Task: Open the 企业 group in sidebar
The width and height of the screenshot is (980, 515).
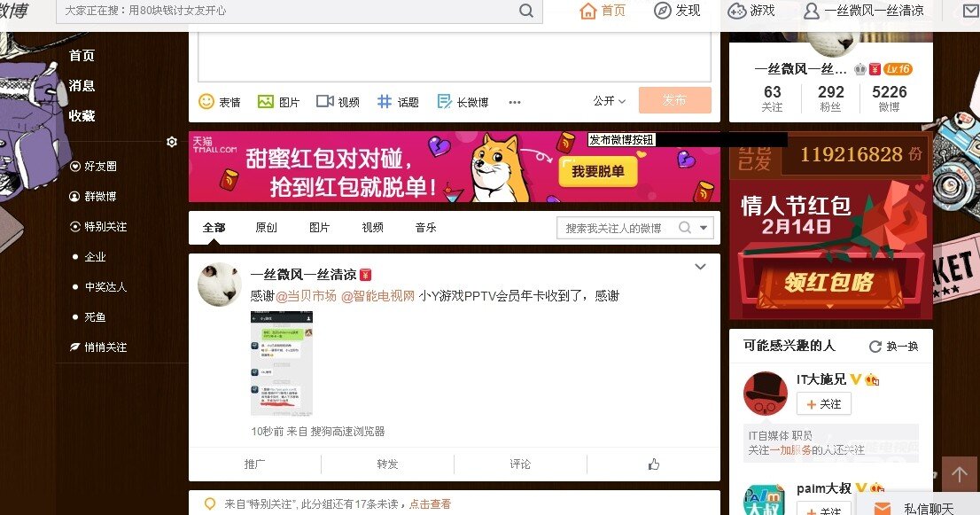Action: (x=95, y=256)
